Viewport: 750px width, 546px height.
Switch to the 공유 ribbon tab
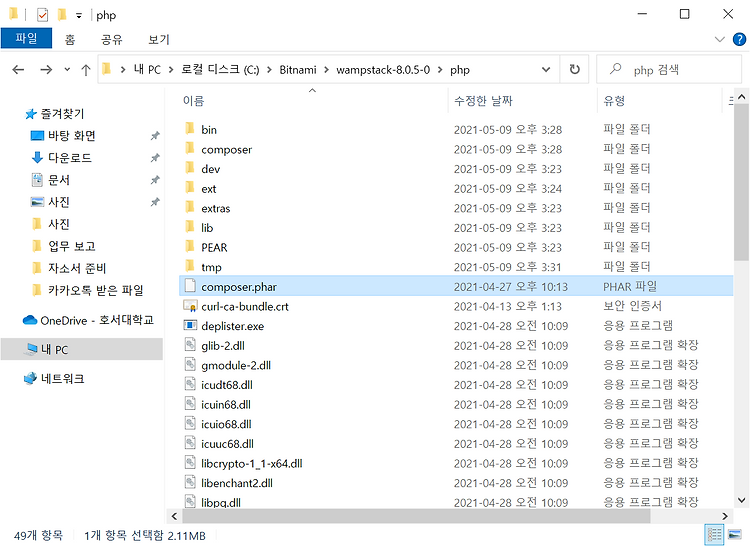pos(111,39)
